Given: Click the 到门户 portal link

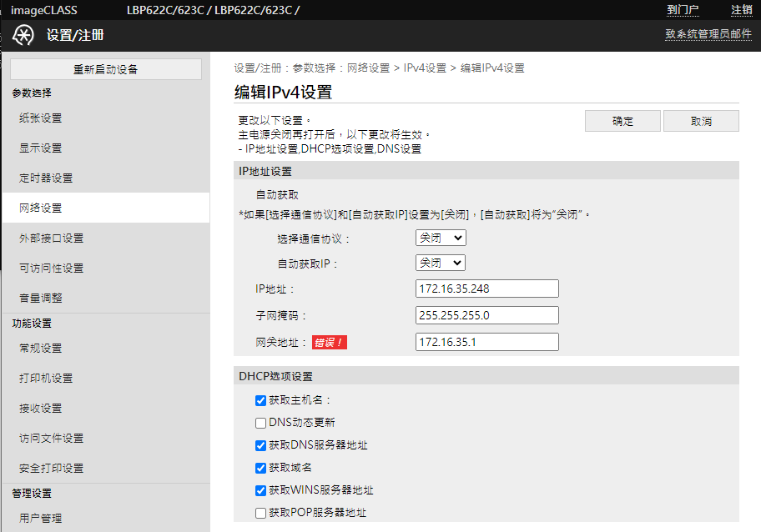Looking at the screenshot, I should [x=683, y=10].
